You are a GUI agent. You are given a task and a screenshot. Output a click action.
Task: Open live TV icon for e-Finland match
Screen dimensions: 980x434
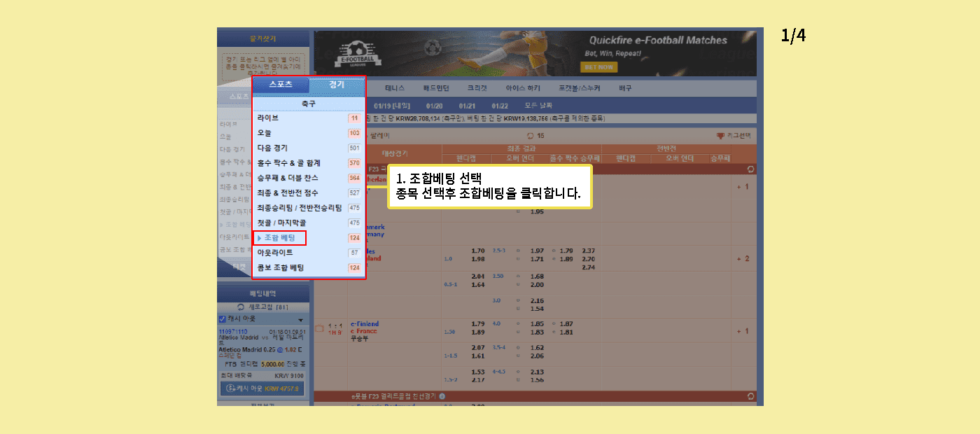(x=319, y=328)
